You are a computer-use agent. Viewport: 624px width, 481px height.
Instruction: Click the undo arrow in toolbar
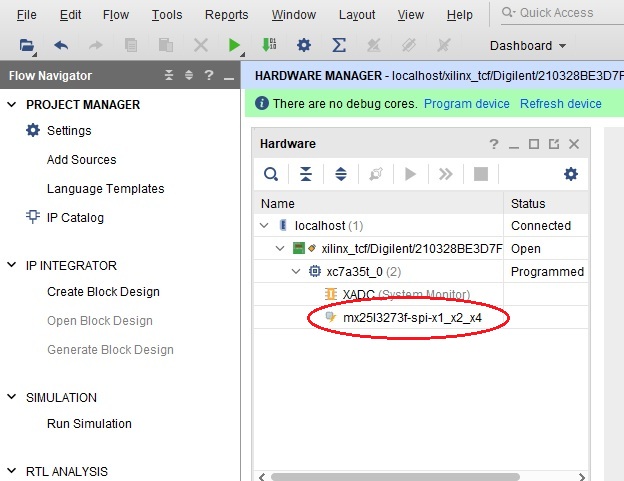click(x=61, y=45)
